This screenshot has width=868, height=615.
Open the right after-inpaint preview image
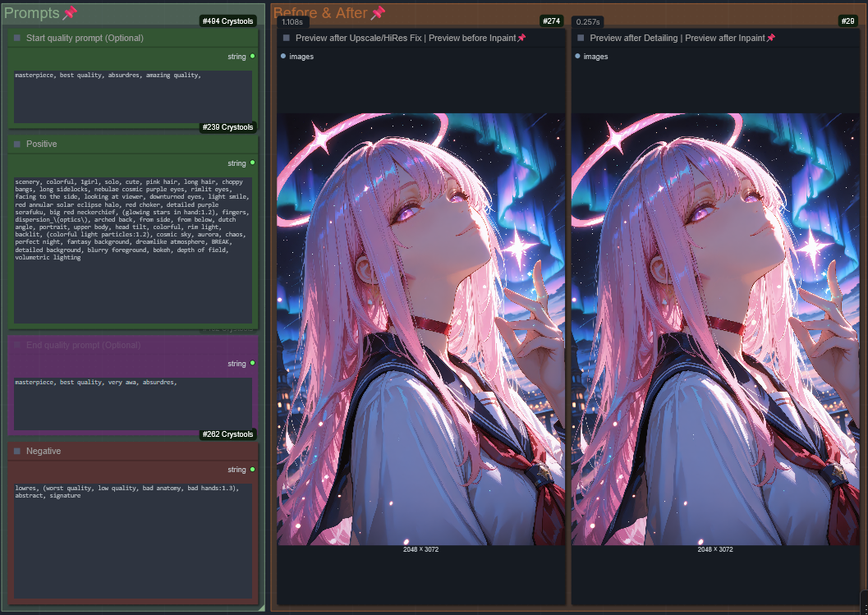point(714,328)
